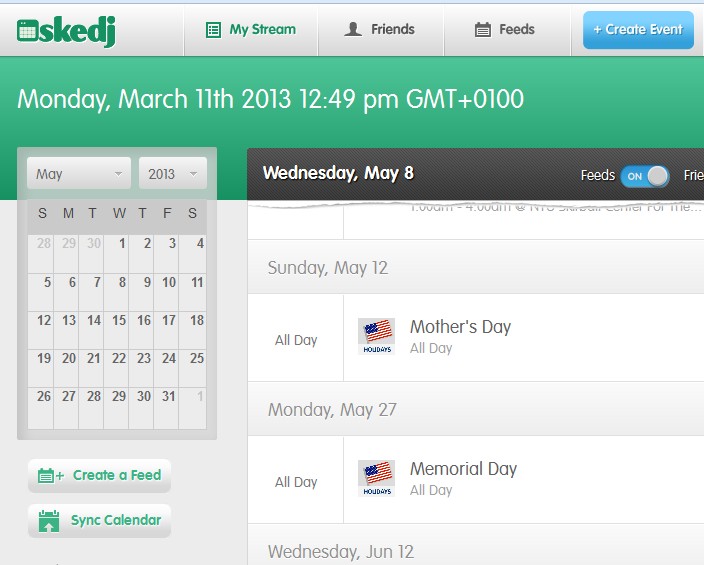Open the 2013 year dropdown
Image resolution: width=704 pixels, height=565 pixels.
tap(173, 174)
